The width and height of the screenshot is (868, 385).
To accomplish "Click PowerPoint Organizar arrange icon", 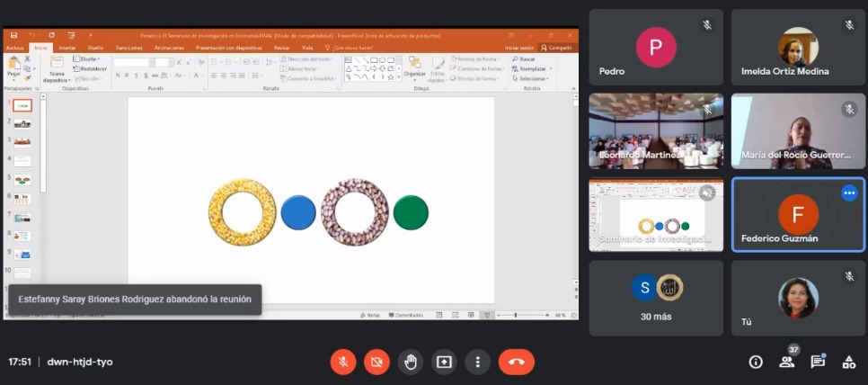I will click(414, 68).
